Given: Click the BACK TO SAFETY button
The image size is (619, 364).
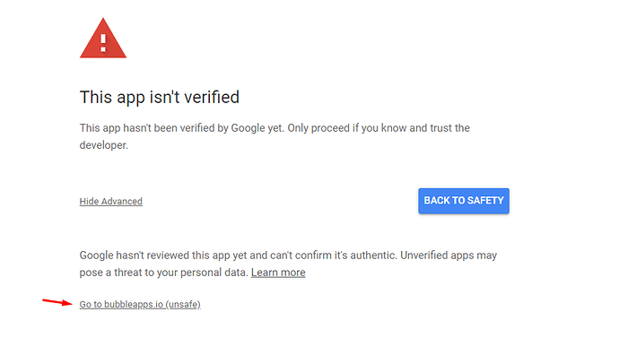Looking at the screenshot, I should click(x=464, y=201).
